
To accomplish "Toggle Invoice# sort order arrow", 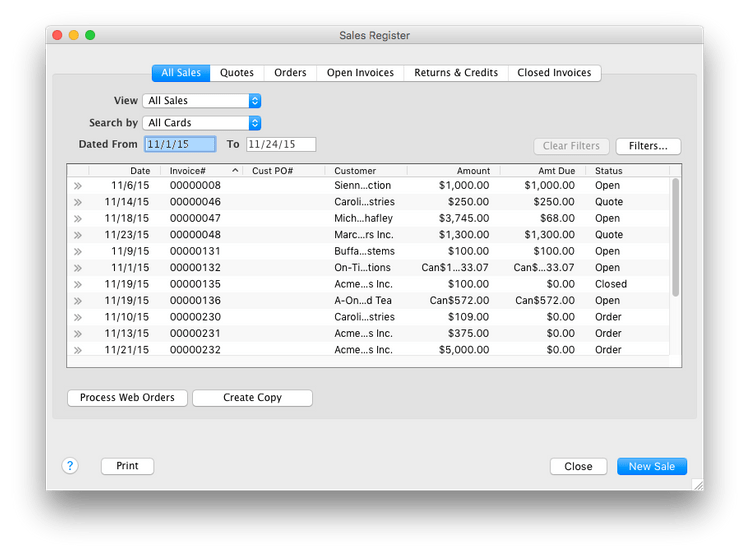I will coord(235,170).
